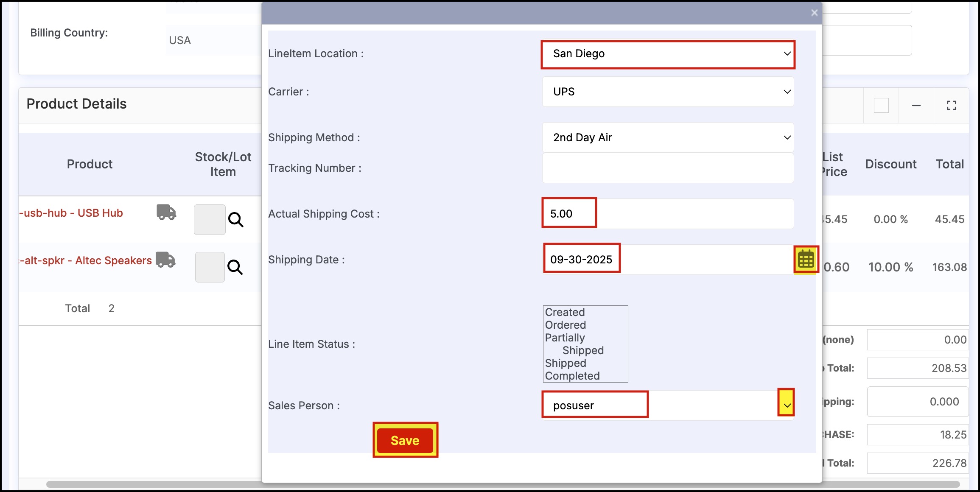This screenshot has height=492, width=980.
Task: Open Sales Person dropdown arrow
Action: [787, 405]
